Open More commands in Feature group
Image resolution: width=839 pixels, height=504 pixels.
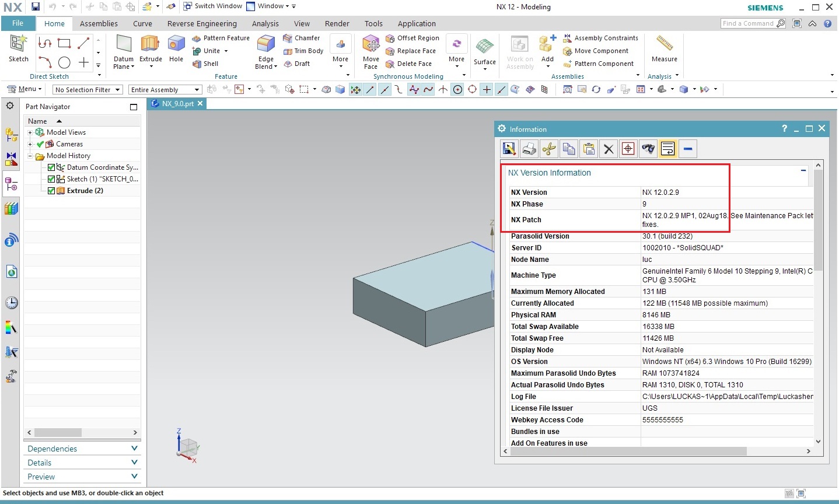tap(340, 51)
